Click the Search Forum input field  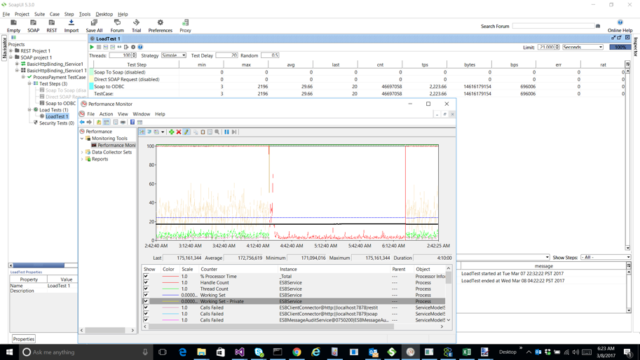[553, 26]
